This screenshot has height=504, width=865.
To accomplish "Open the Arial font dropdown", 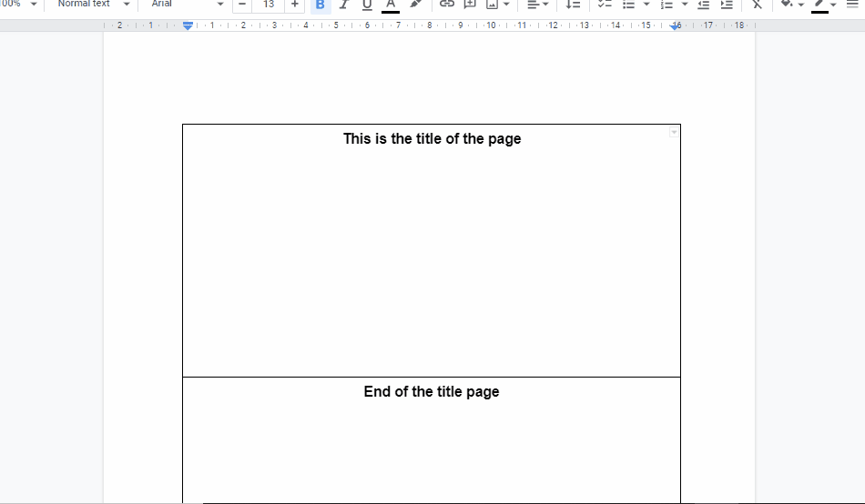I will click(x=187, y=5).
